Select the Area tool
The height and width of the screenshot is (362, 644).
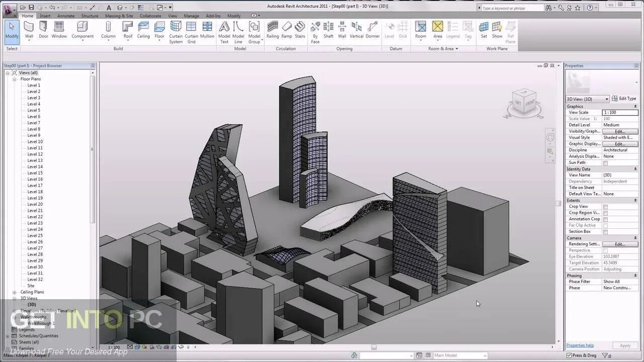coord(438,30)
